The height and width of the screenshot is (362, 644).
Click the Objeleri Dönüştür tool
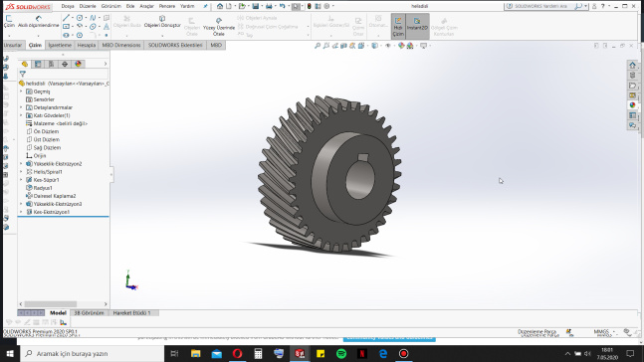pyautogui.click(x=162, y=22)
